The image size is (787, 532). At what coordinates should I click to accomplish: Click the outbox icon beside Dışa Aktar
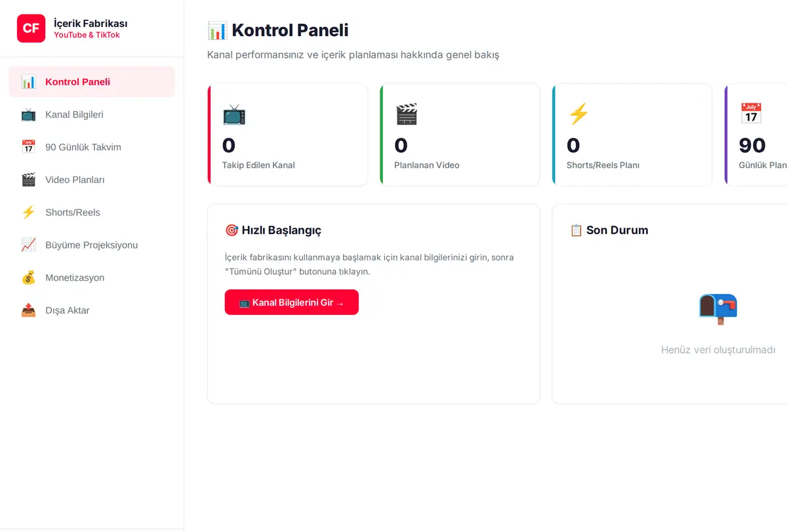tap(28, 310)
